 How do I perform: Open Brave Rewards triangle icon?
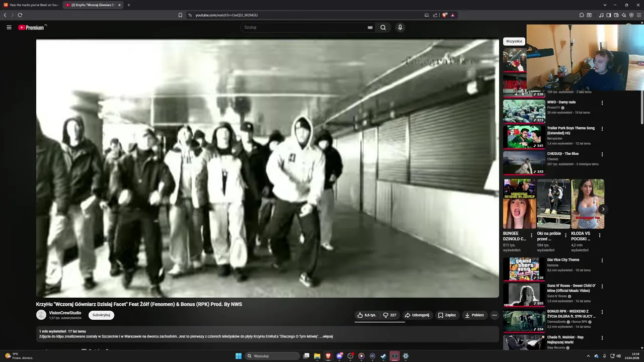(x=452, y=15)
